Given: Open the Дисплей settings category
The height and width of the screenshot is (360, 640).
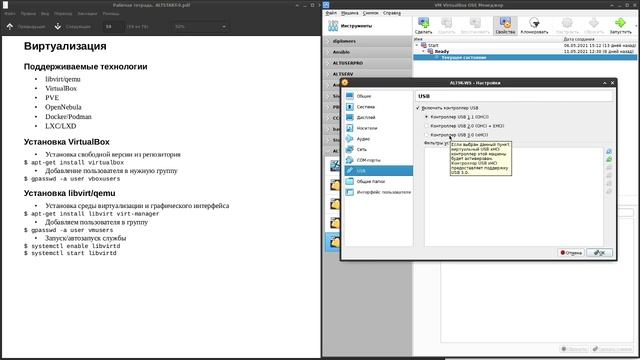Looking at the screenshot, I should pos(379,117).
